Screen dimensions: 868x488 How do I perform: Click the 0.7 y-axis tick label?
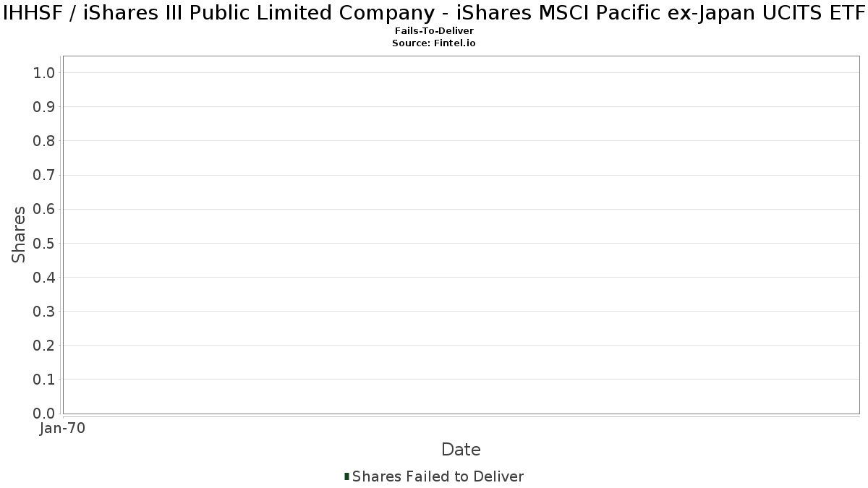point(44,175)
